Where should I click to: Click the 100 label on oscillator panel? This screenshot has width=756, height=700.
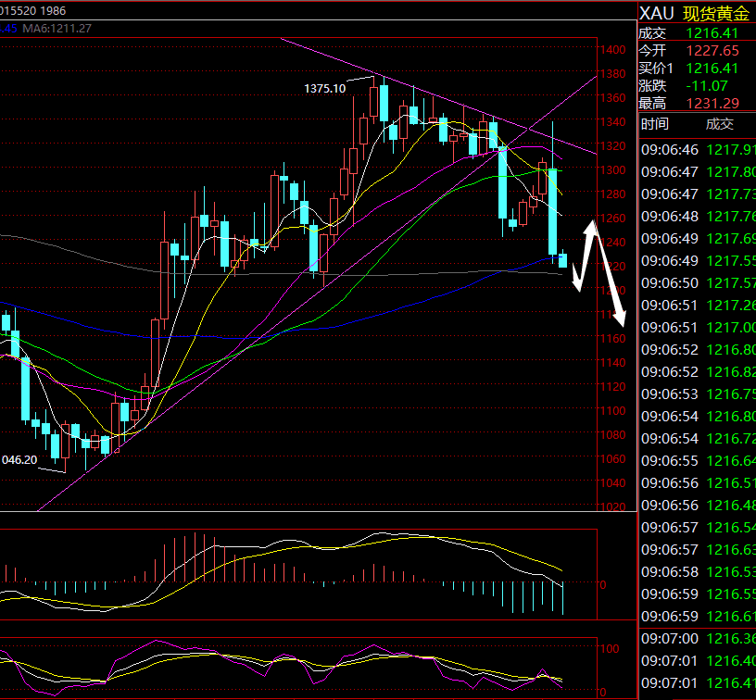pos(610,649)
